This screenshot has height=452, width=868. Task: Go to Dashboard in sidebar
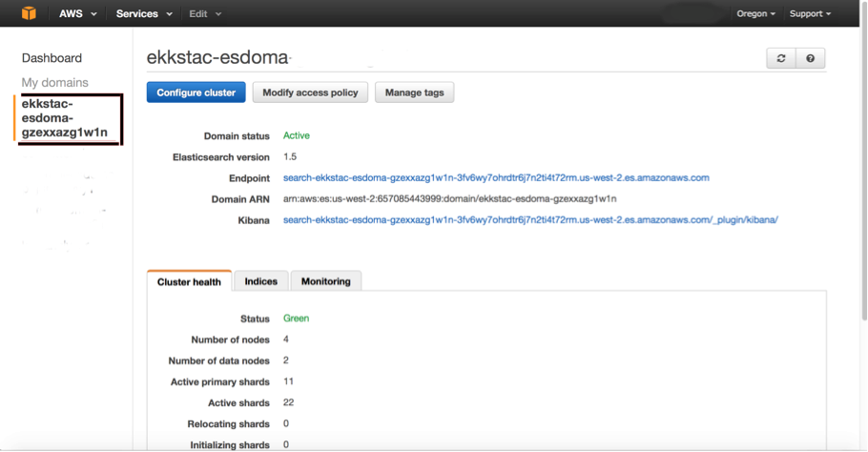(x=52, y=58)
